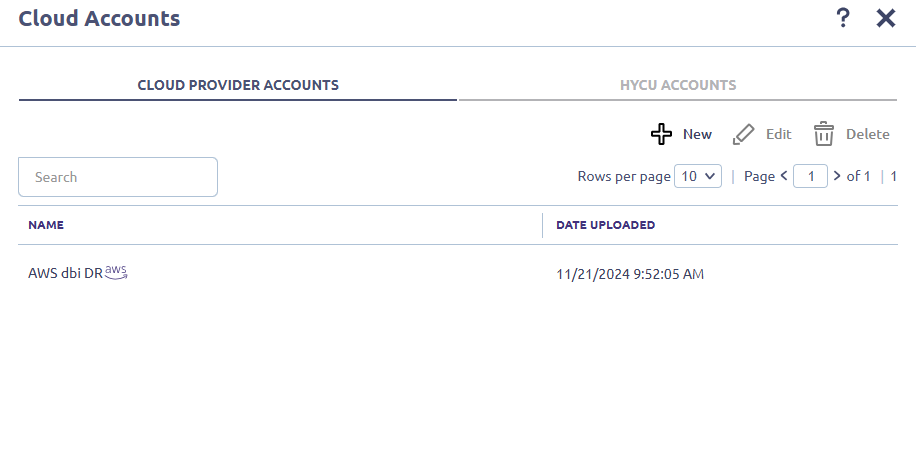916x468 pixels.
Task: Open help with the question mark icon
Action: pos(842,18)
